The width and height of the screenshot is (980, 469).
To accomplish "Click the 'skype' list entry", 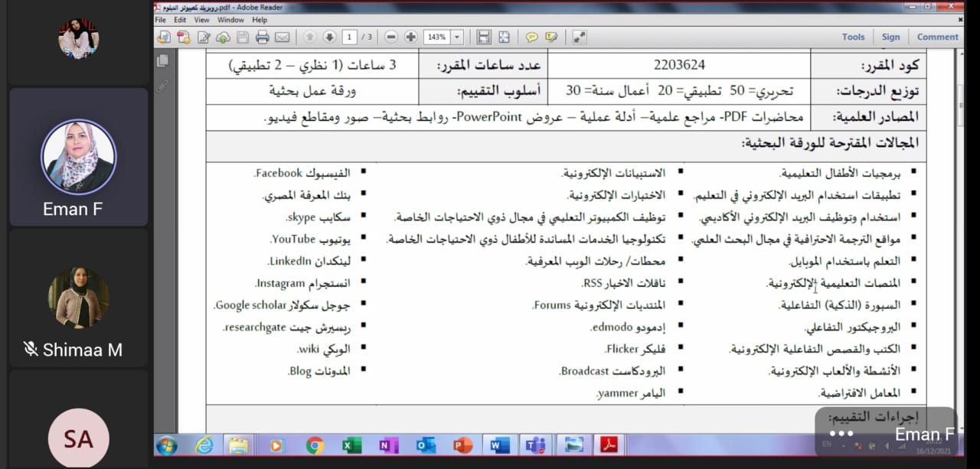I will pos(318,217).
